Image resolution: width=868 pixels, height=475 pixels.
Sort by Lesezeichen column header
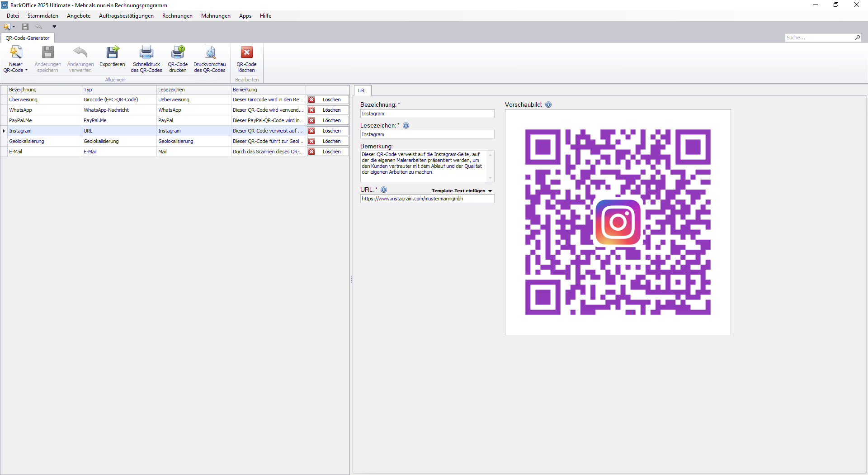point(194,90)
